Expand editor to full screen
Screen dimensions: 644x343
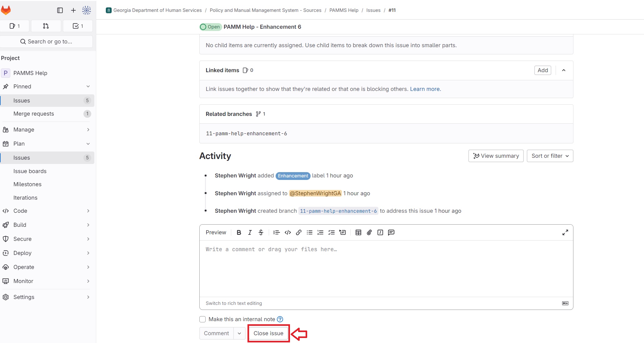tap(565, 232)
